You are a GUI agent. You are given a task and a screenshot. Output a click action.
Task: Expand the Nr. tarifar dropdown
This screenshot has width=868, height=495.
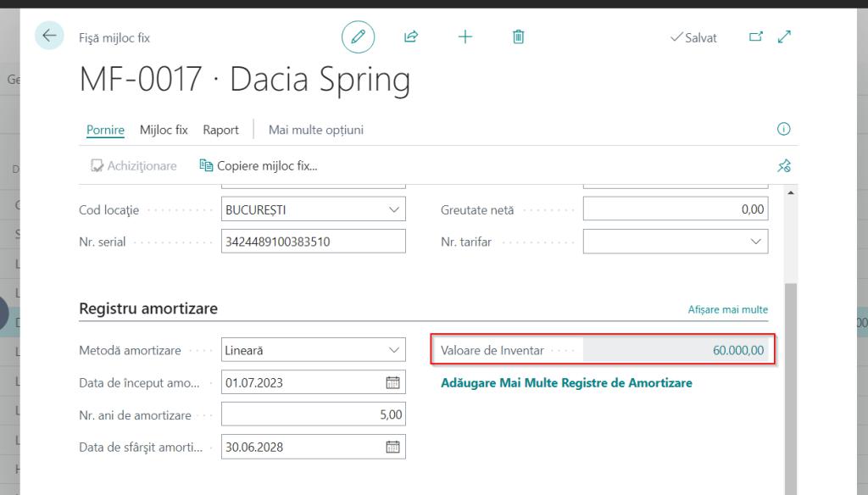coord(756,242)
